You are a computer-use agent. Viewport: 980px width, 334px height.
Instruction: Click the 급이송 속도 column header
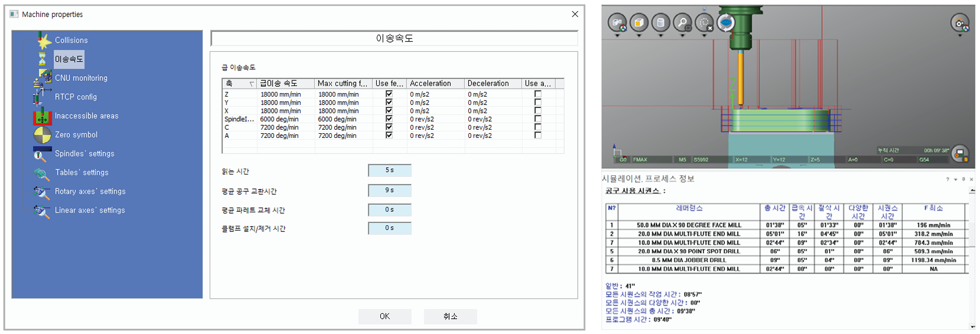[285, 83]
